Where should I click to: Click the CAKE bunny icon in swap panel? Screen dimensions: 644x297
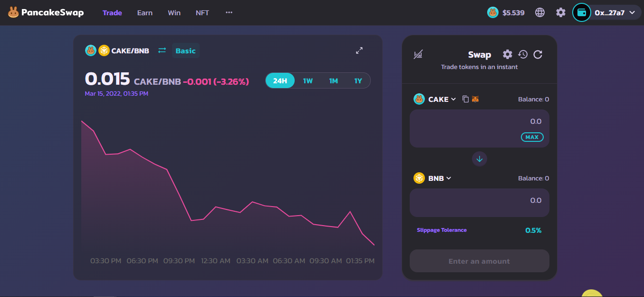tap(419, 99)
